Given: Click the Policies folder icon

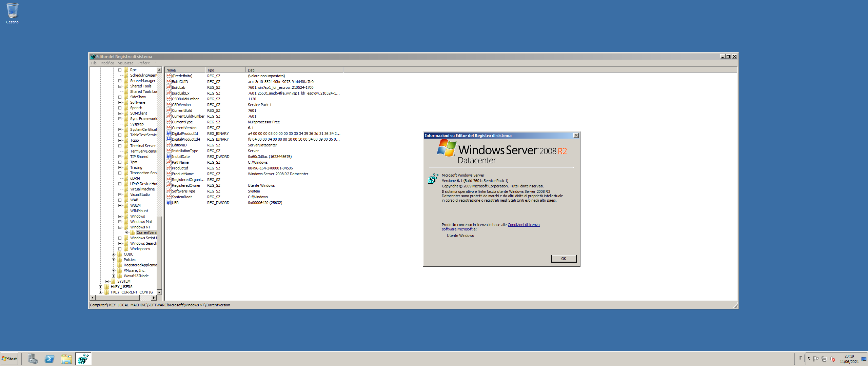Looking at the screenshot, I should pos(120,260).
